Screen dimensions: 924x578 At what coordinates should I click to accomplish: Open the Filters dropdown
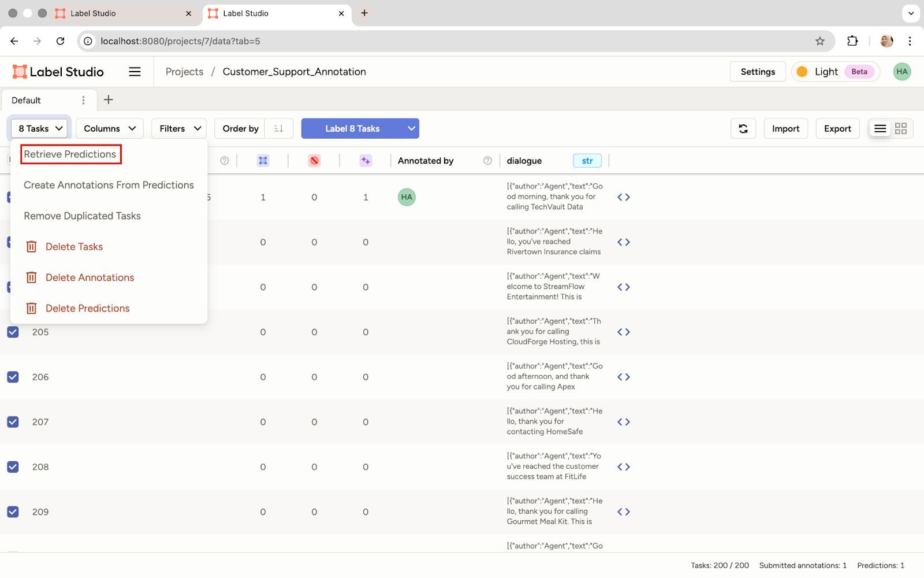[x=179, y=128]
